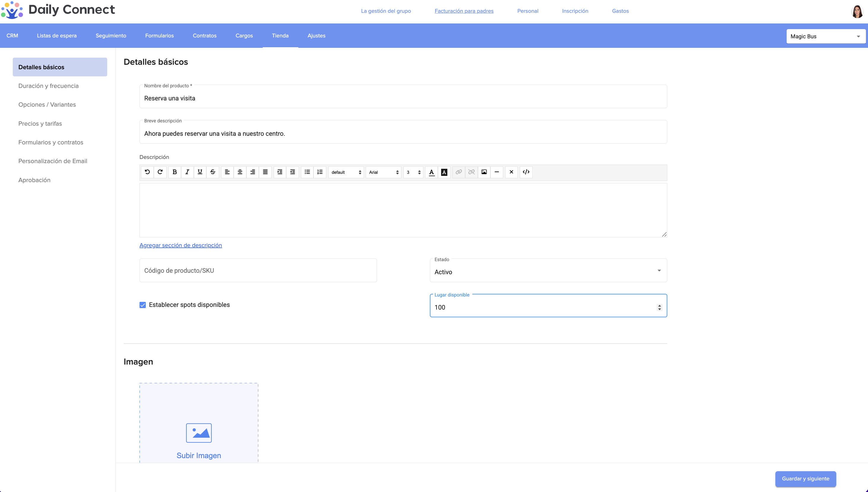Image resolution: width=868 pixels, height=492 pixels.
Task: Apply strikethrough formatting icon
Action: 213,172
